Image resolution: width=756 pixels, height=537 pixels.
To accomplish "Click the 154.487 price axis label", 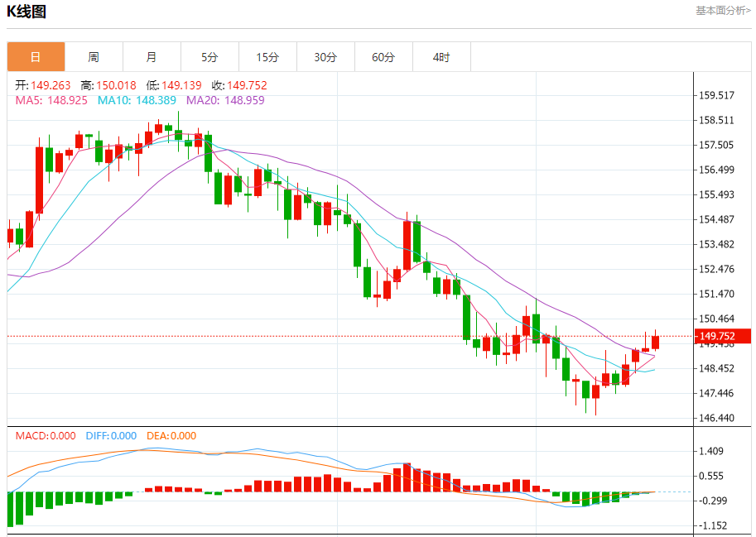I will [716, 219].
